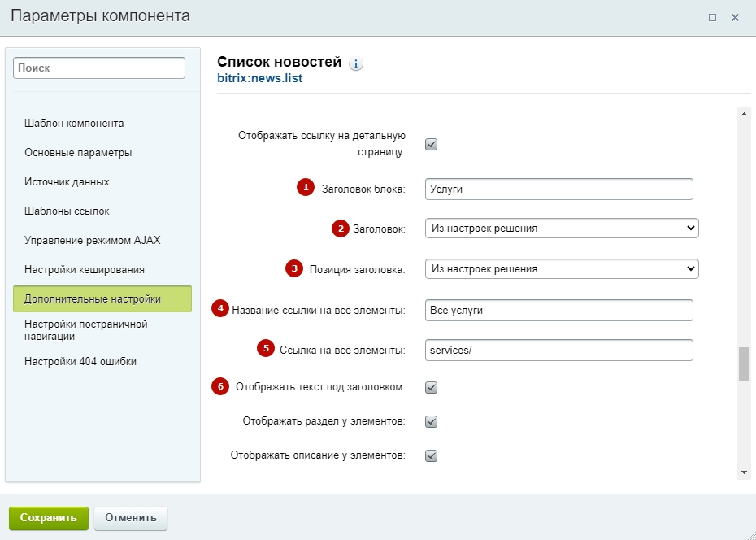Click the Поиск search field
The image size is (756, 540).
pyautogui.click(x=99, y=68)
